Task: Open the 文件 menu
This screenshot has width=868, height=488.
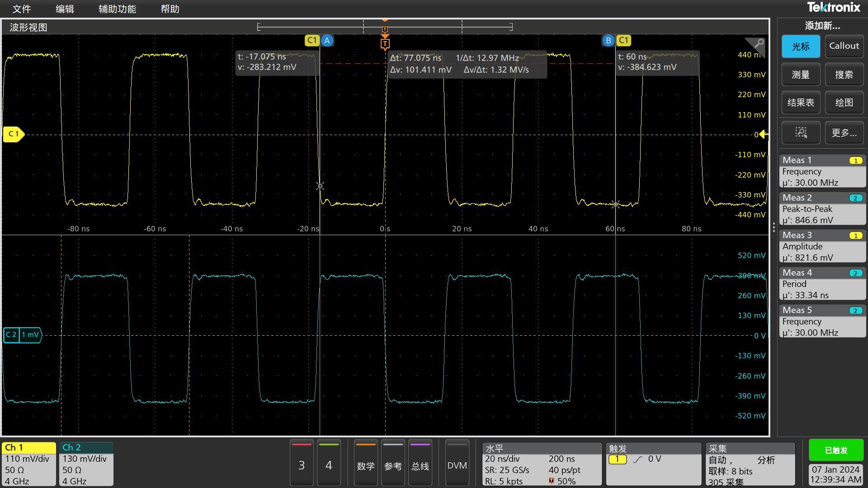Action: [21, 9]
